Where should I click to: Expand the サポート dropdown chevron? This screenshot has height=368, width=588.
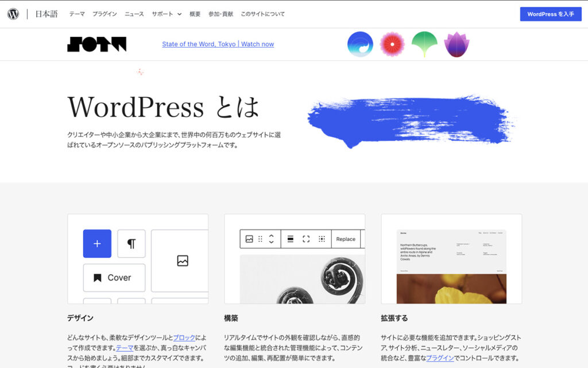pyautogui.click(x=180, y=14)
